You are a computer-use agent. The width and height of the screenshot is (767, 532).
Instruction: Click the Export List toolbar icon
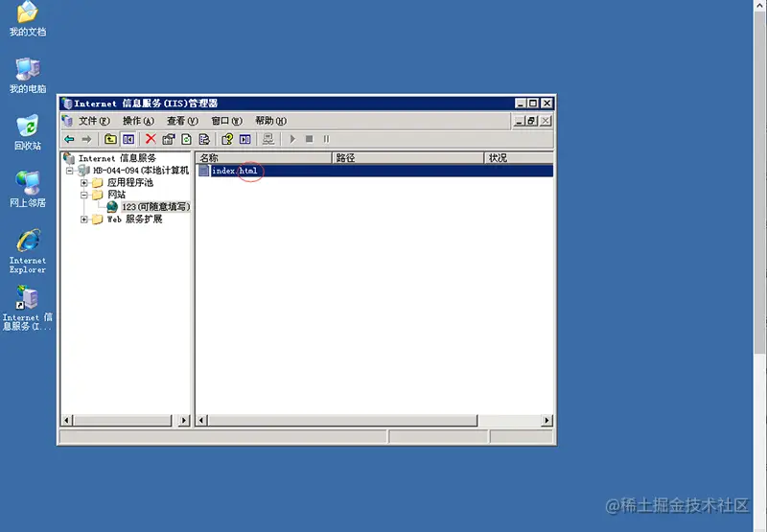point(204,139)
